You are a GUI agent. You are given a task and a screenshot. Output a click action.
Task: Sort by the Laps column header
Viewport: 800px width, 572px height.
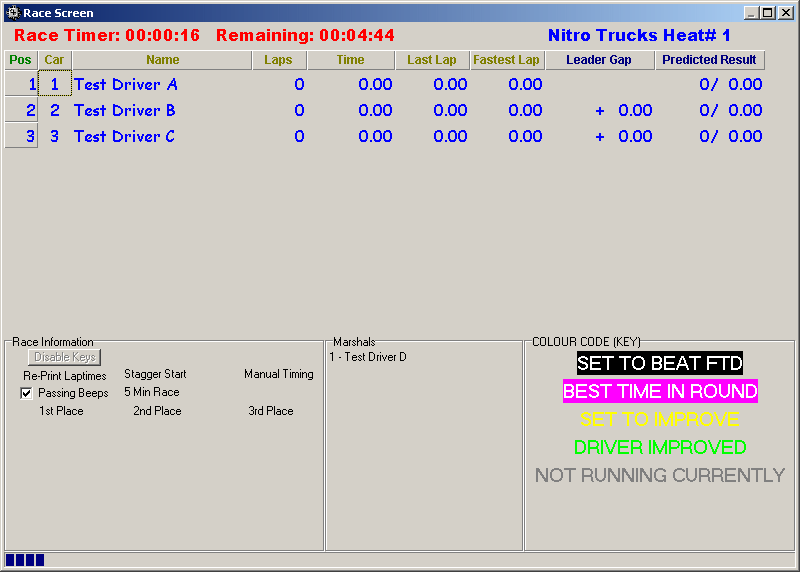pos(278,60)
